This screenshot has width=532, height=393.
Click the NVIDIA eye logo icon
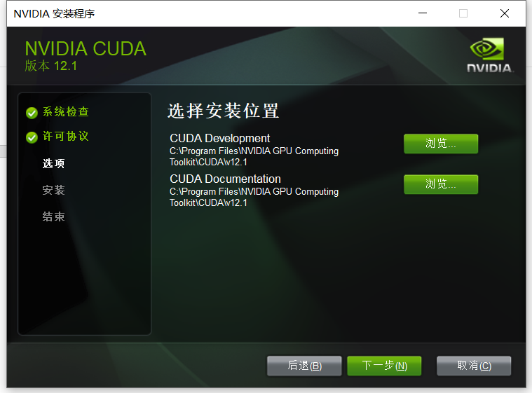(x=487, y=49)
